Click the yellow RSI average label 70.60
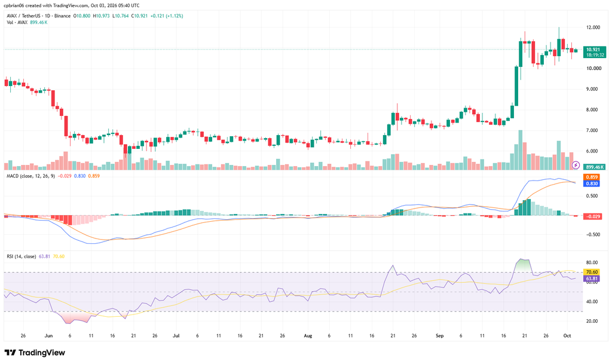This screenshot has height=364, width=612. click(592, 272)
